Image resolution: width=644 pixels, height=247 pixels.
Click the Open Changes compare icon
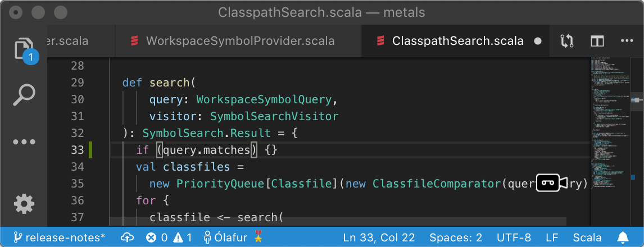tap(567, 41)
